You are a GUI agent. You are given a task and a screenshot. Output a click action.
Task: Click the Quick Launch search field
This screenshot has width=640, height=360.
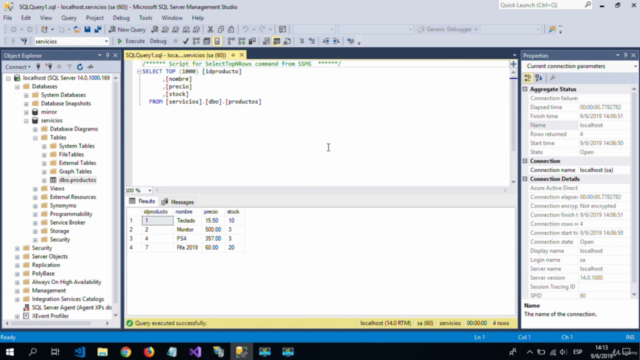pos(545,5)
